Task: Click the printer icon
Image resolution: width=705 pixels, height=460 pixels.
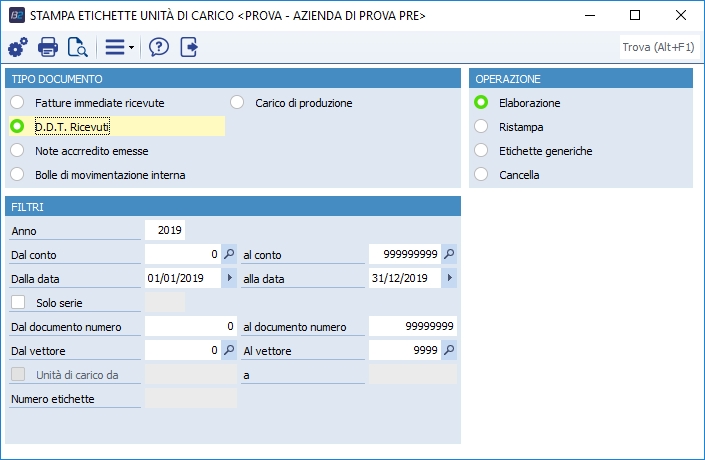Action: click(x=48, y=47)
